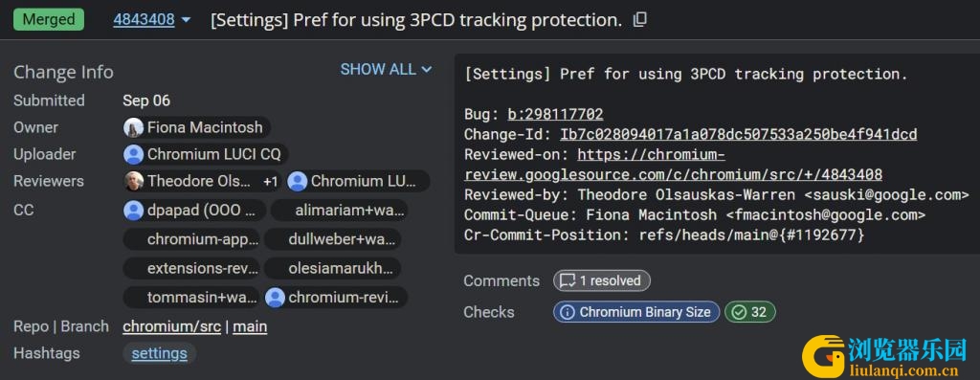Click the green checkmark 32 checks chip
980x380 pixels.
point(750,312)
